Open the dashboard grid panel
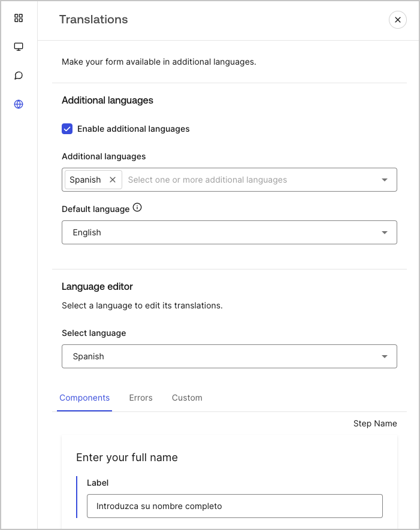 pos(19,18)
